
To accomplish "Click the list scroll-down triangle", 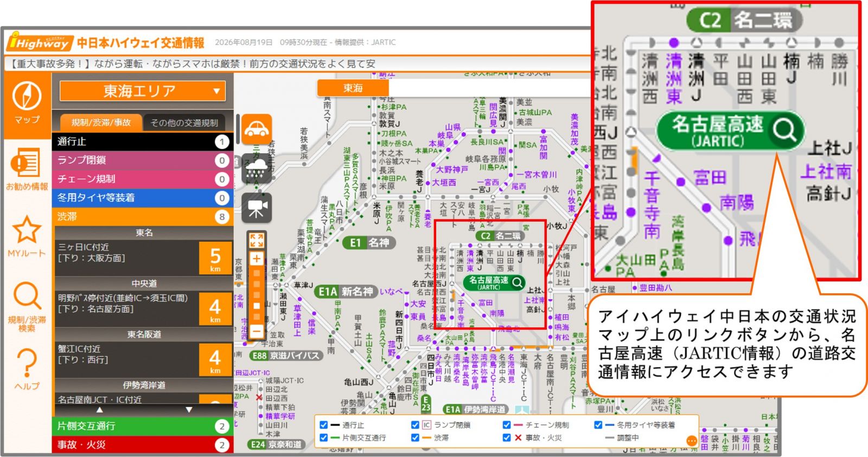I will [x=189, y=410].
